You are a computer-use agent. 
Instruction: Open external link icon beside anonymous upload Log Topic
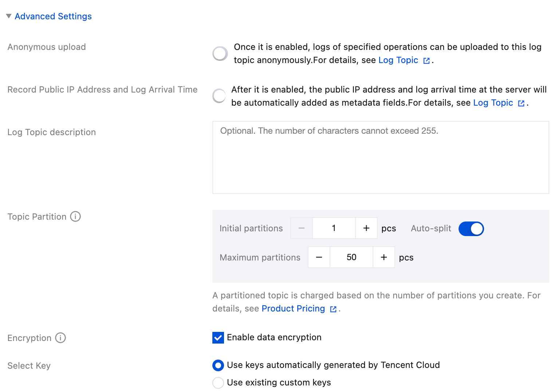[x=427, y=61]
